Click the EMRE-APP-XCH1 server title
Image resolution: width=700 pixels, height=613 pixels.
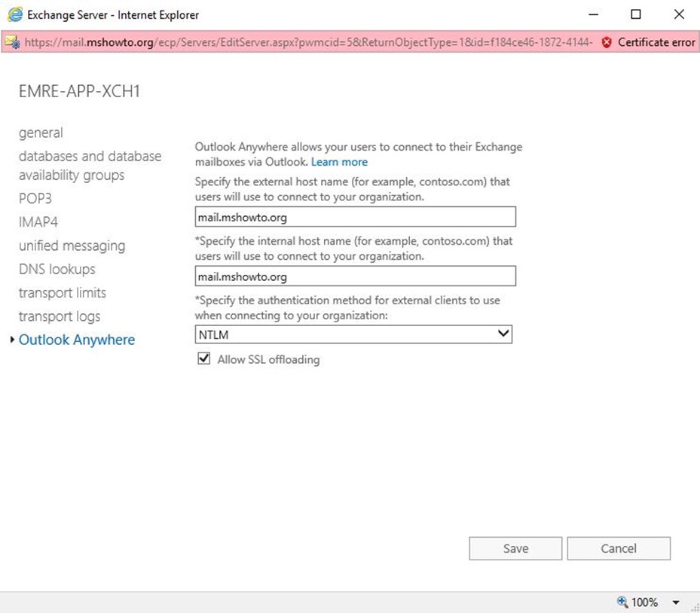coord(79,91)
